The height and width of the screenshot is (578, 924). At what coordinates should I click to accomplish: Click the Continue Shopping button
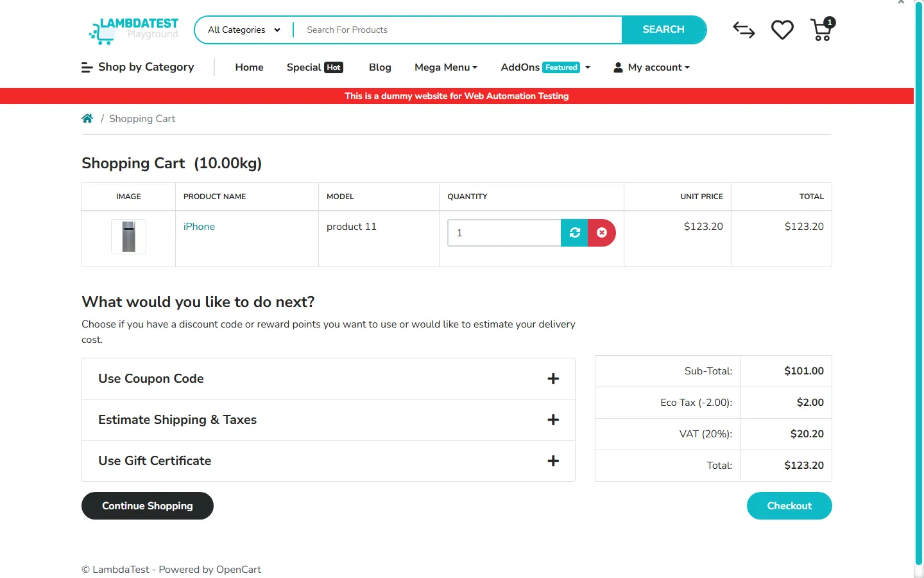(148, 506)
